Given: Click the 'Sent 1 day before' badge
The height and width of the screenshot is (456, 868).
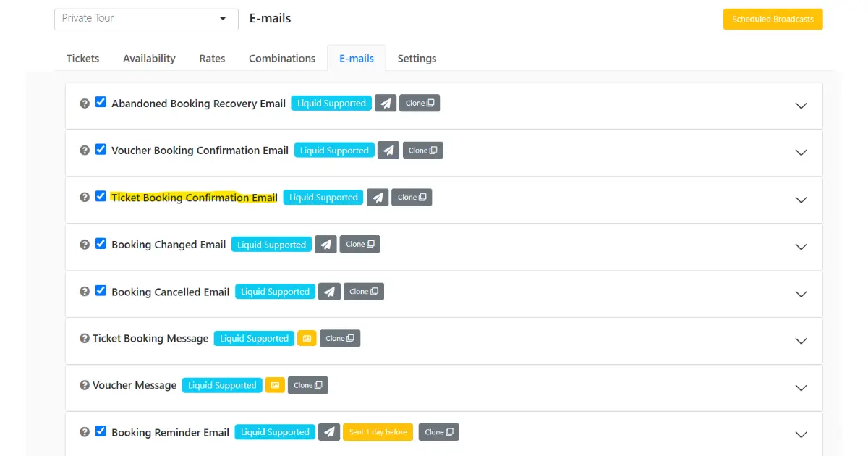Looking at the screenshot, I should (378, 431).
